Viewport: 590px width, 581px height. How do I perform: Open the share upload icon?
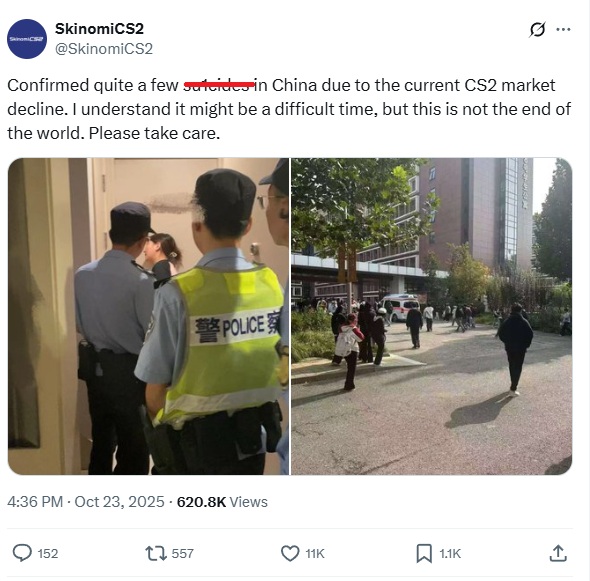pos(558,553)
